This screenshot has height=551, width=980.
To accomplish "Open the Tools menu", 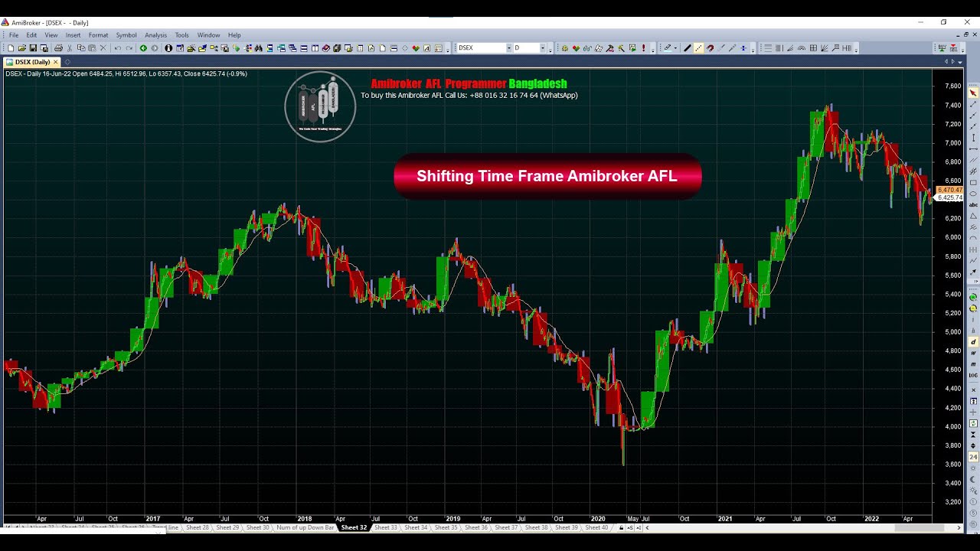I will click(181, 35).
